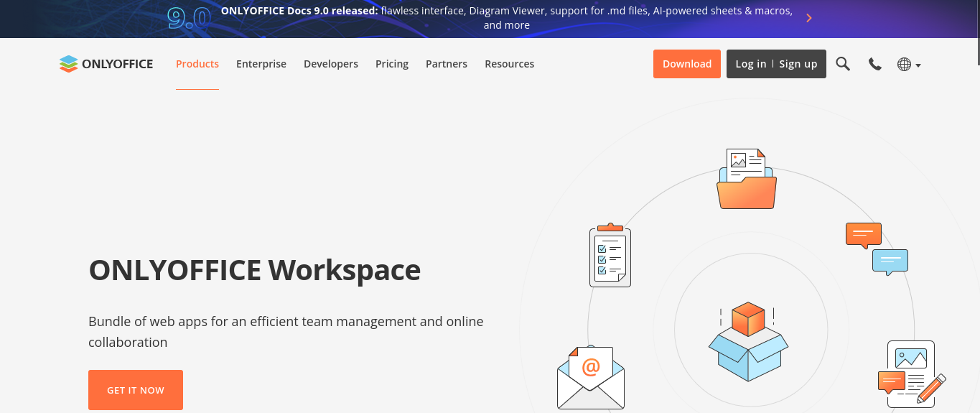Click the phone contact icon

(x=874, y=64)
